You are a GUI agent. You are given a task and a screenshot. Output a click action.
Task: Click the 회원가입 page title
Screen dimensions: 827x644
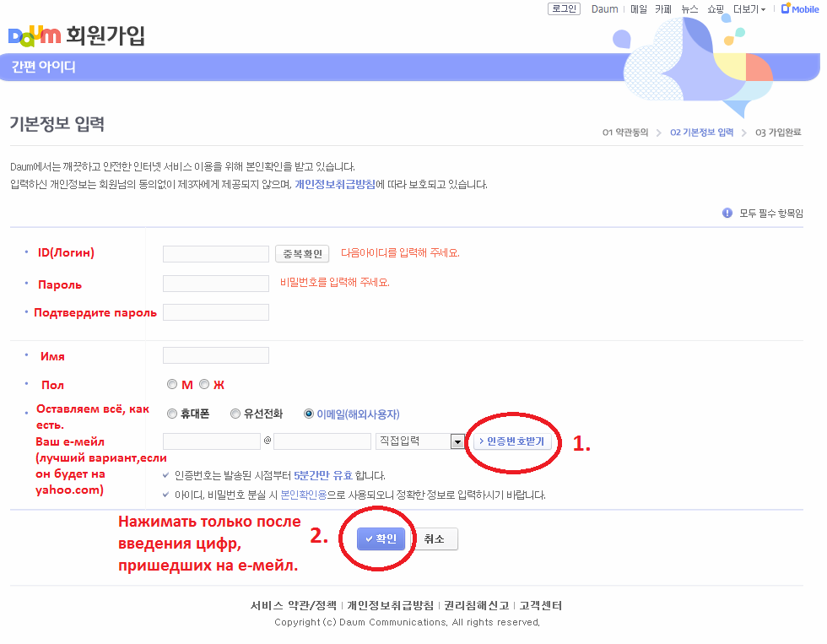tap(105, 35)
